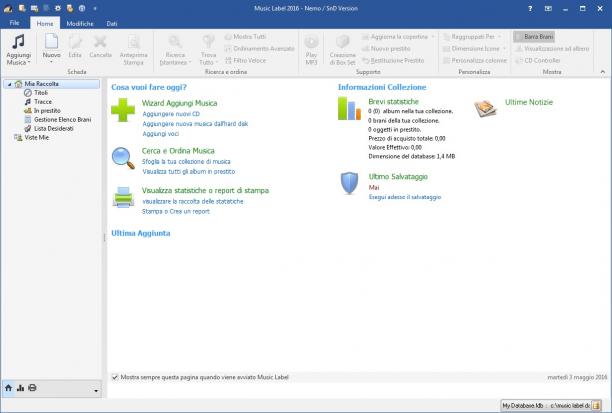
Task: Click Restituzione Prestito ribbon item
Action: pos(393,61)
